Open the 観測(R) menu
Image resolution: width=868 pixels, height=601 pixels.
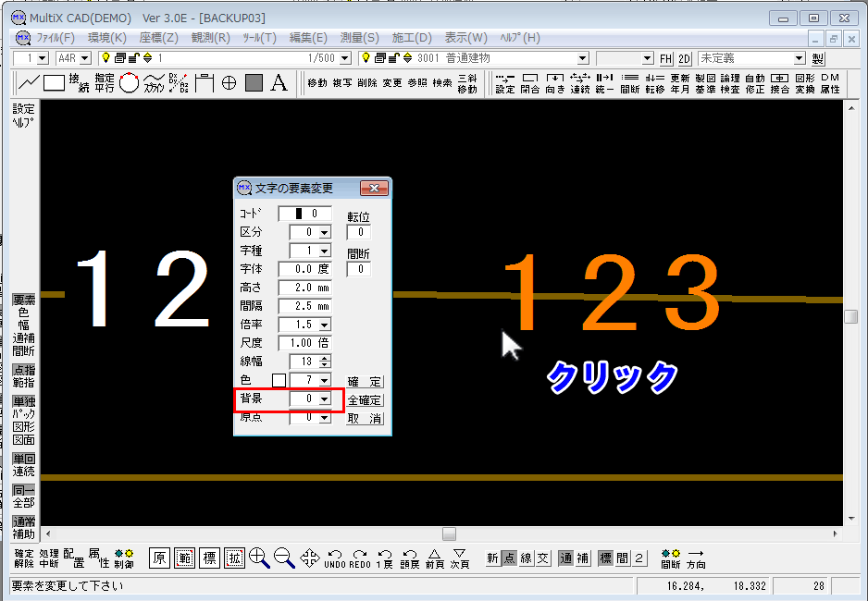tap(210, 38)
